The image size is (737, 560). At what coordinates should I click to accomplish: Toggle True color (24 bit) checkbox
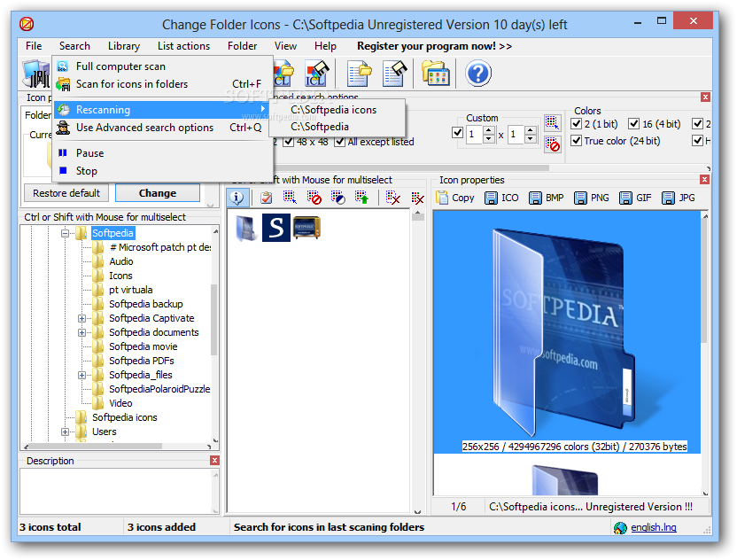(x=577, y=141)
